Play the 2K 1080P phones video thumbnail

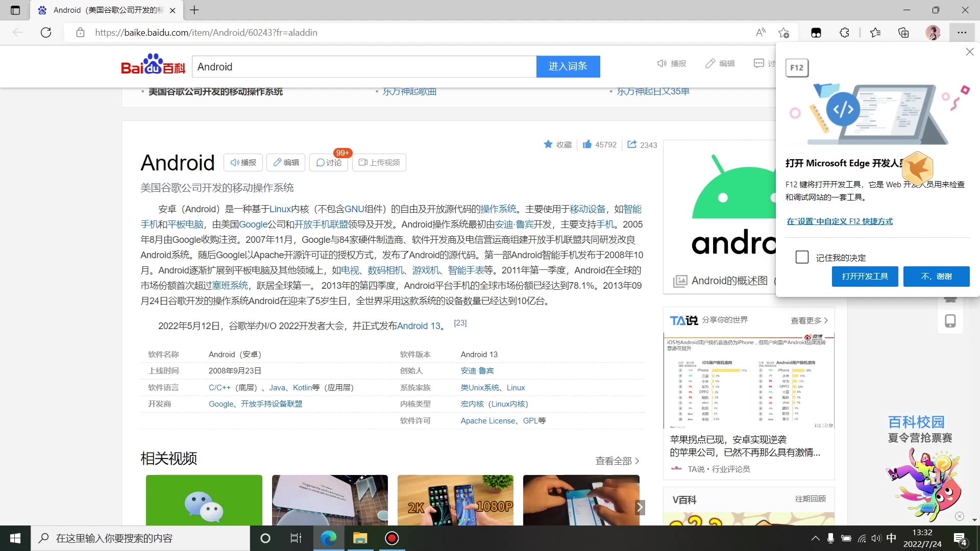(455, 500)
